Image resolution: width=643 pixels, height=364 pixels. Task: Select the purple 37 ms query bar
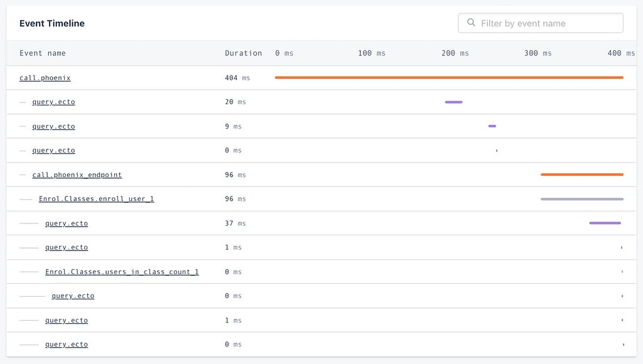tap(605, 223)
